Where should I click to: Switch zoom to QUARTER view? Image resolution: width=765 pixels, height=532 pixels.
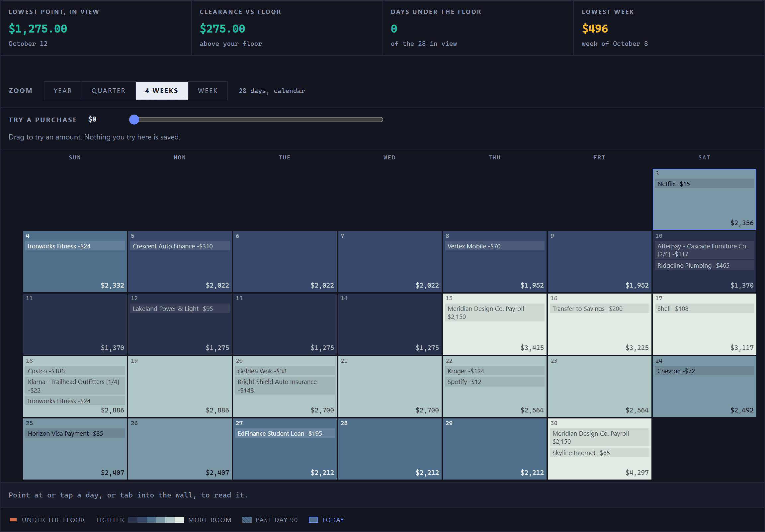[109, 91]
